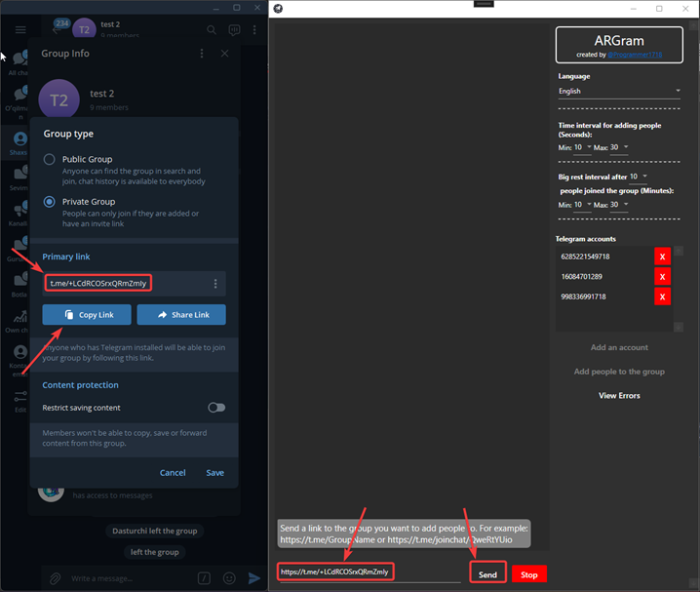Open the Language dropdown set to English

pos(619,91)
